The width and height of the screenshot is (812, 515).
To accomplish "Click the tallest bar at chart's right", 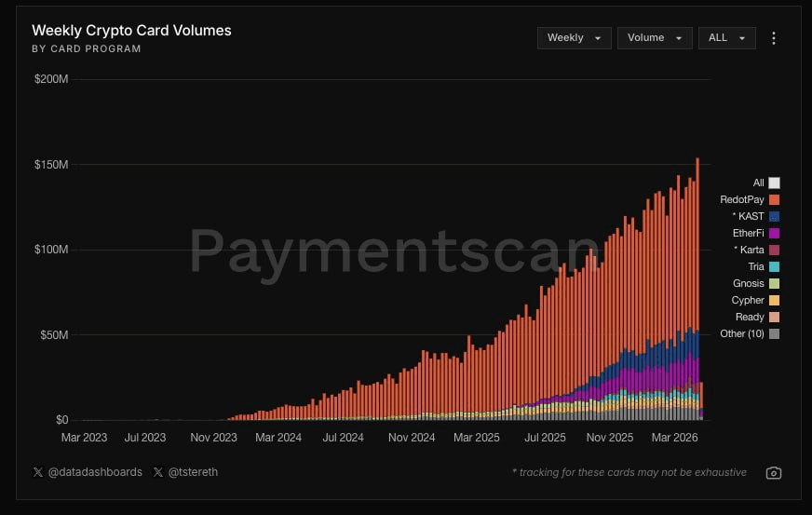I will click(697, 279).
